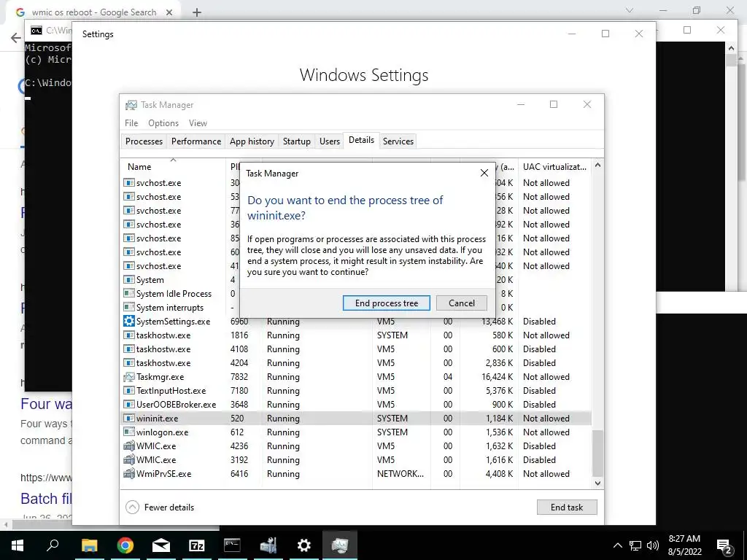Screen dimensions: 747x560
Task: Open File Explorer from the taskbar
Action: click(89, 545)
